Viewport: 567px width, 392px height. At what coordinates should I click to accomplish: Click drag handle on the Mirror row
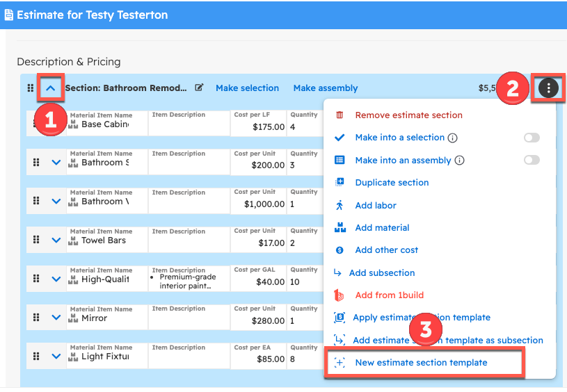(x=36, y=318)
